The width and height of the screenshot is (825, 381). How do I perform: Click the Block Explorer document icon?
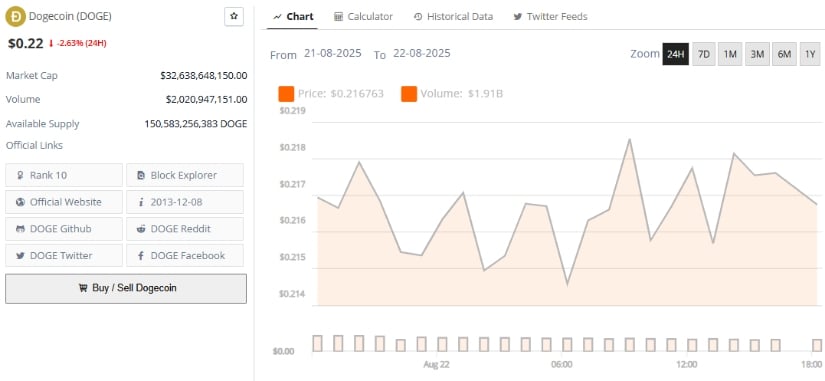140,175
